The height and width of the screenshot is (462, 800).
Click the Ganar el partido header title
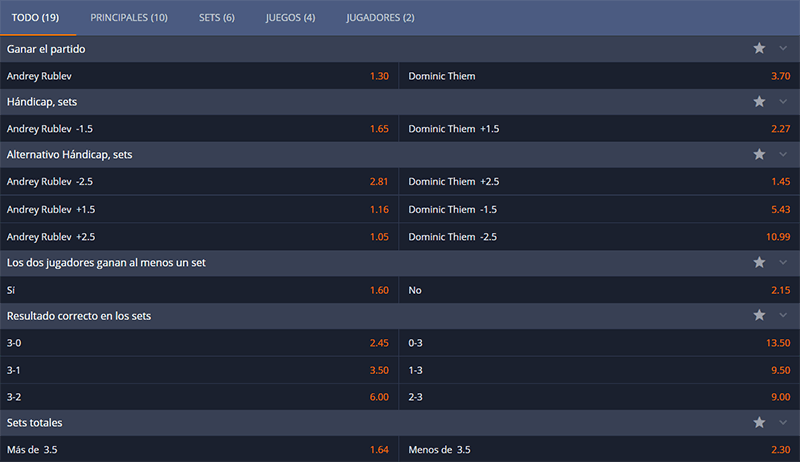[x=46, y=49]
